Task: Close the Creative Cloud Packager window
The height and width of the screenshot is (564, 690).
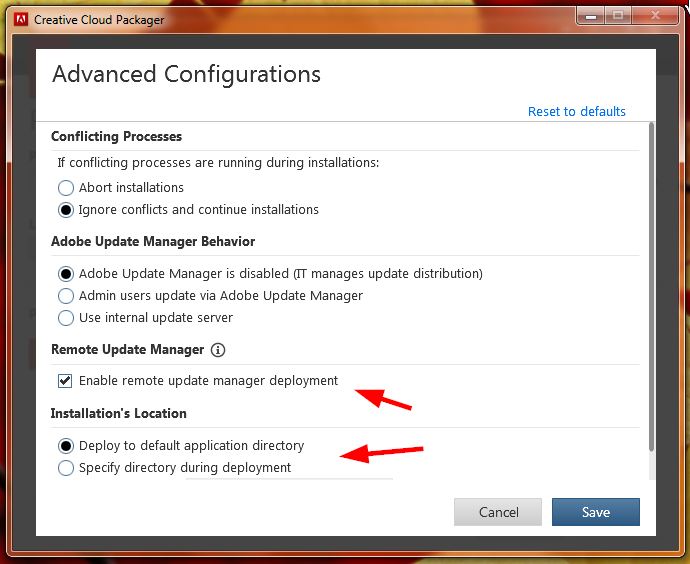Action: (655, 16)
